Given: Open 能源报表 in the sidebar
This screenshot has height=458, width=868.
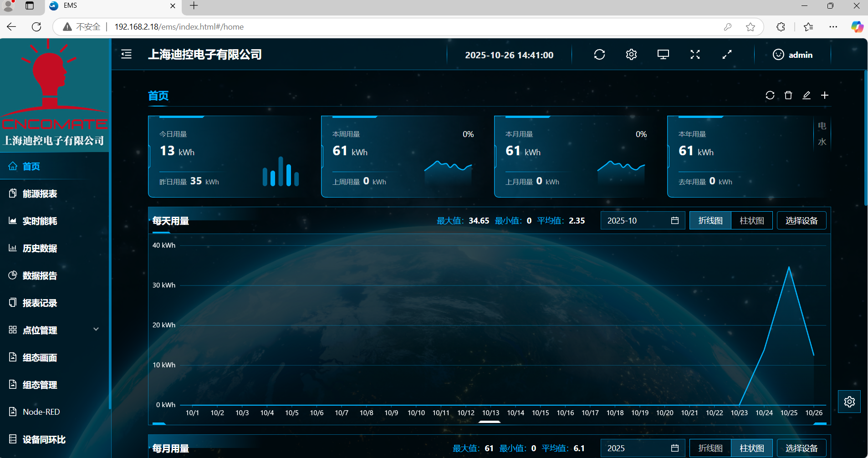Looking at the screenshot, I should point(40,194).
